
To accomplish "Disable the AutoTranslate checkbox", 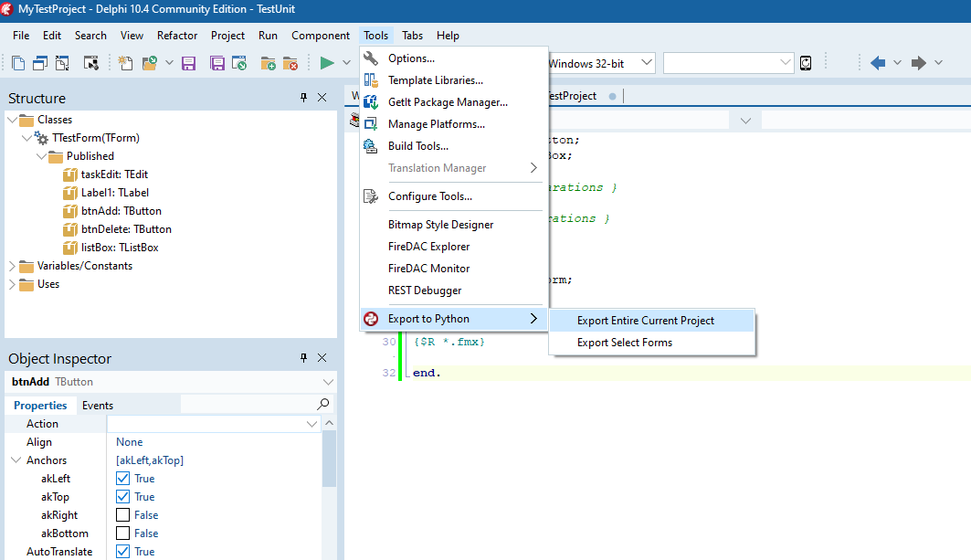I will pyautogui.click(x=124, y=551).
